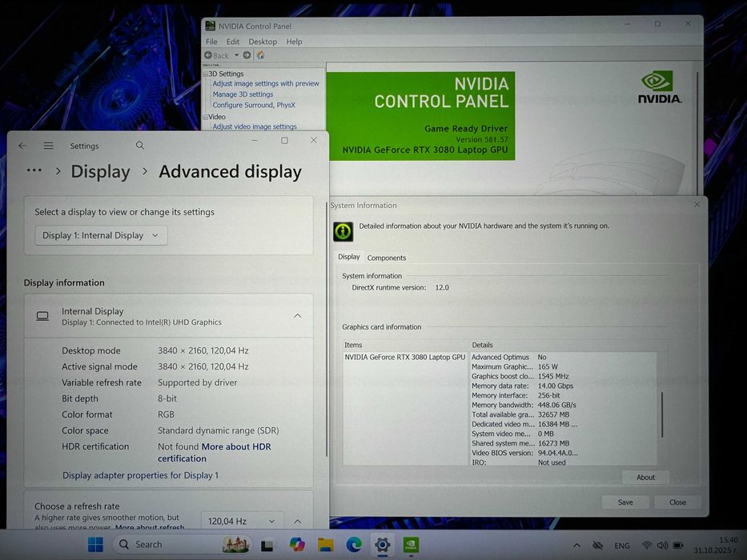Show hidden system tray icons
This screenshot has height=560, width=747.
pyautogui.click(x=576, y=546)
